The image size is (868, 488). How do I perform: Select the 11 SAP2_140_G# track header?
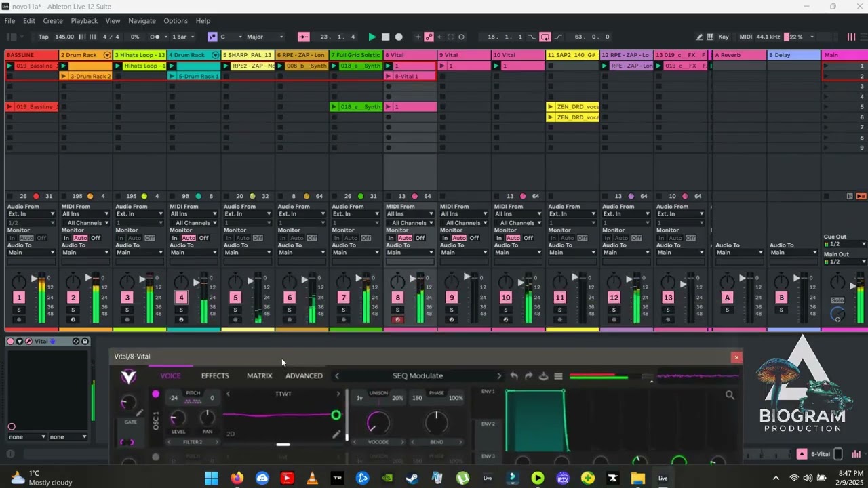point(573,55)
